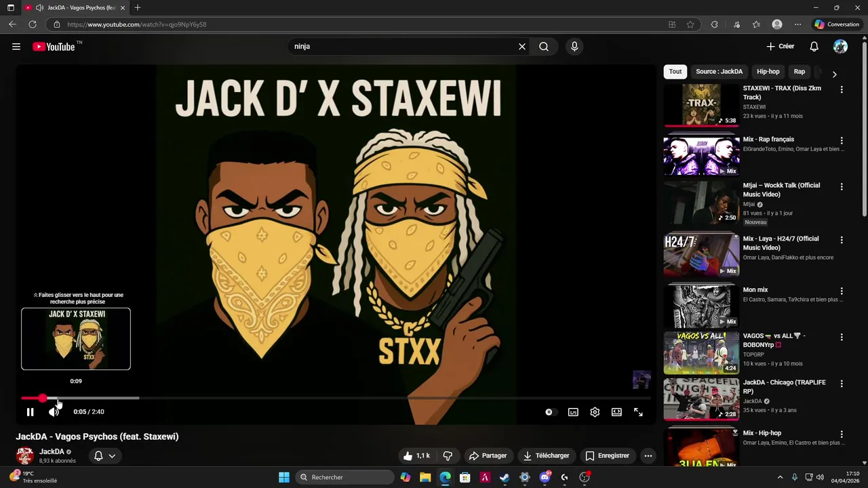Dislike the video with thumbs down
The height and width of the screenshot is (488, 868).
448,456
